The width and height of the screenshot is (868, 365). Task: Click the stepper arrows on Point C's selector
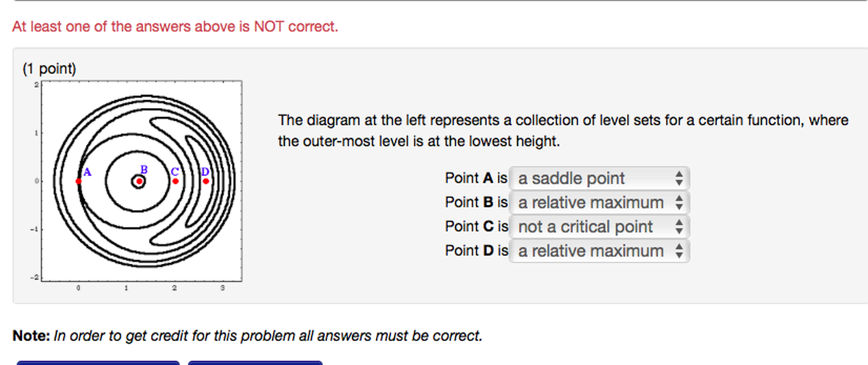(679, 227)
